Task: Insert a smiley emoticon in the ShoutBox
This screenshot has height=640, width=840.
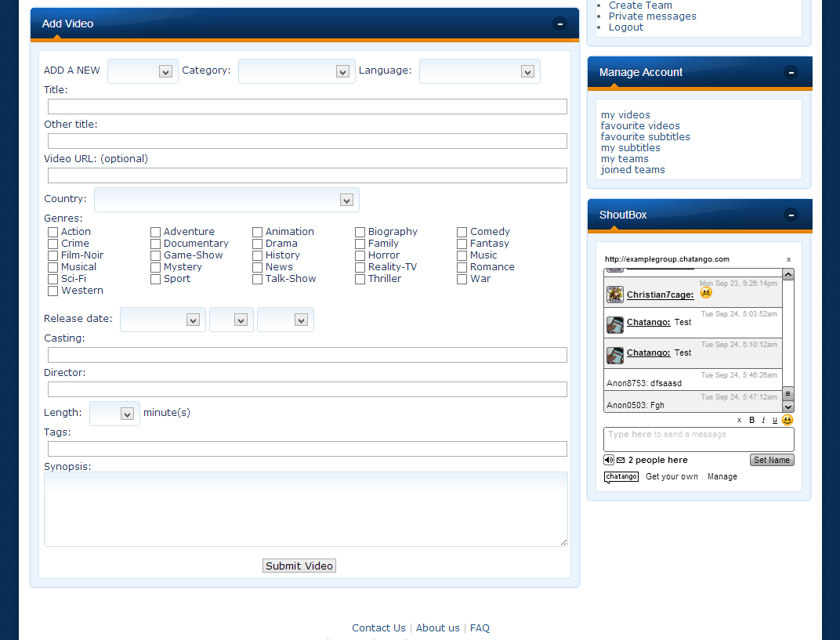Action: [x=787, y=420]
